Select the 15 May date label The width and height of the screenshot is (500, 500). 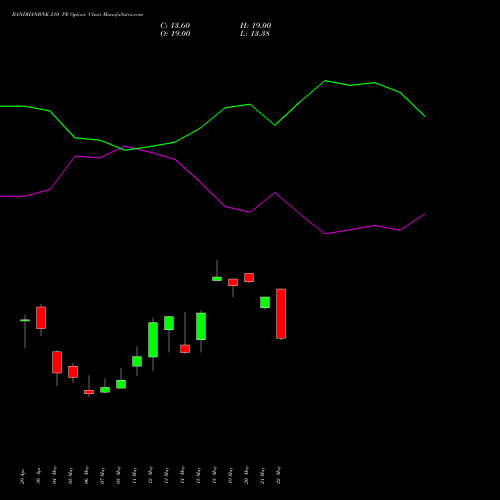198,475
